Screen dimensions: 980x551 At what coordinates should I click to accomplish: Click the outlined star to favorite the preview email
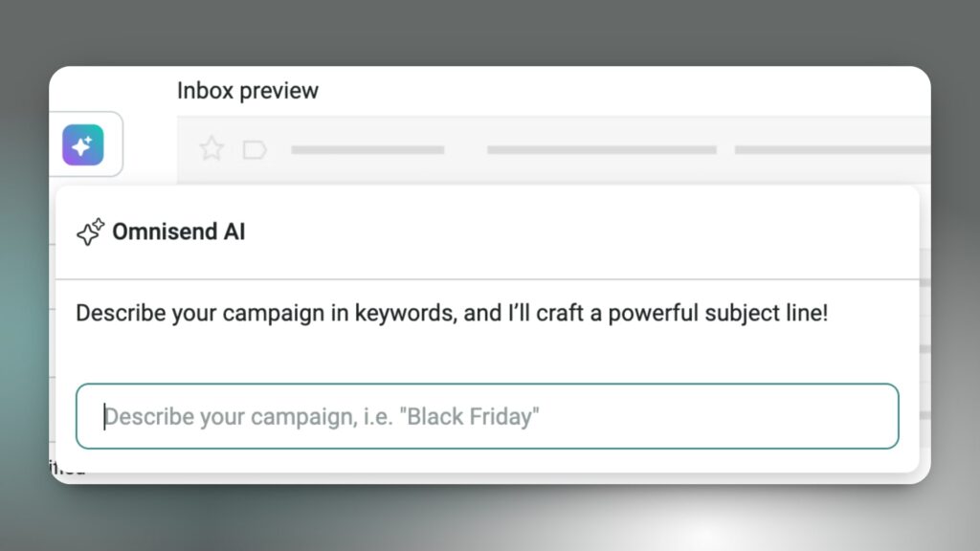coord(211,148)
